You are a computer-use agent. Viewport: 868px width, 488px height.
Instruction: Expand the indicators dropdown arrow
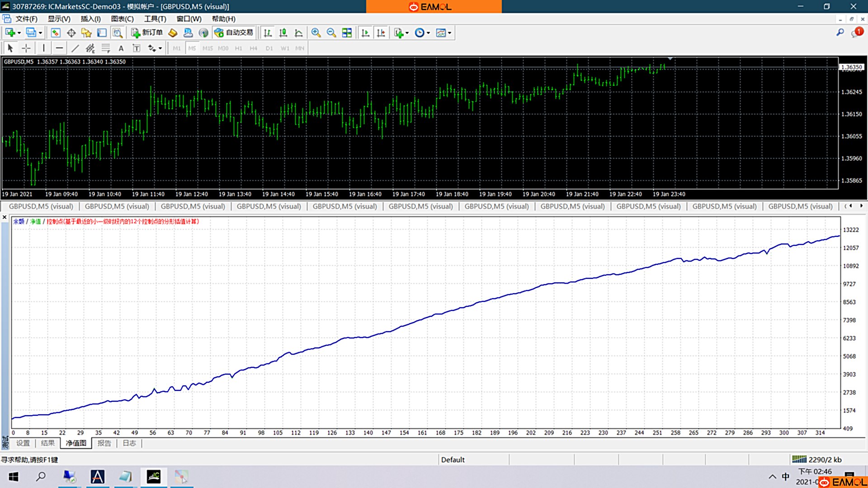[x=407, y=33]
